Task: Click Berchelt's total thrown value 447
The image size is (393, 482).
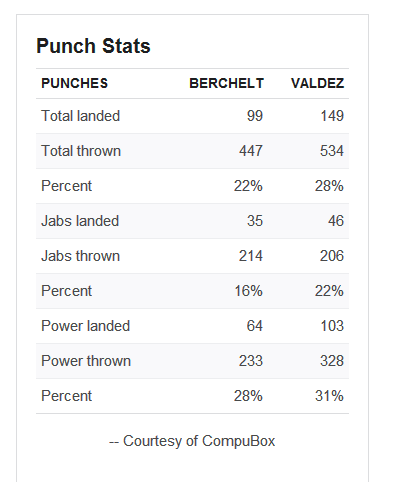Action: (251, 151)
